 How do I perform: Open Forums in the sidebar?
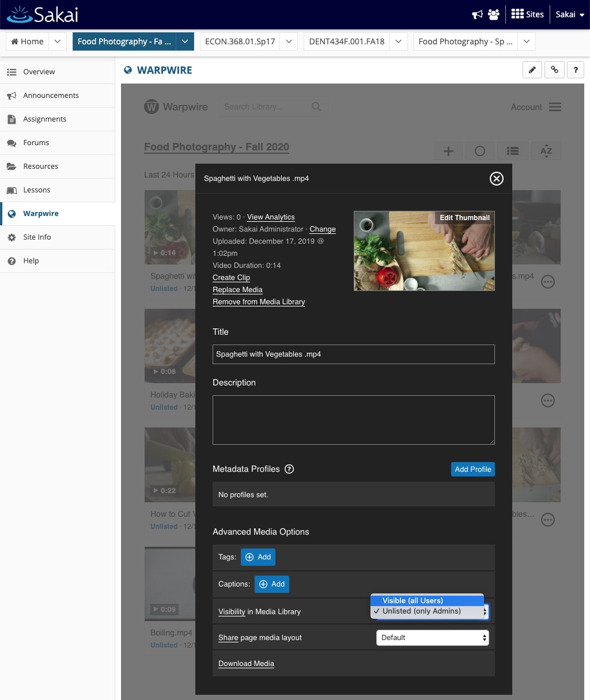58,143
